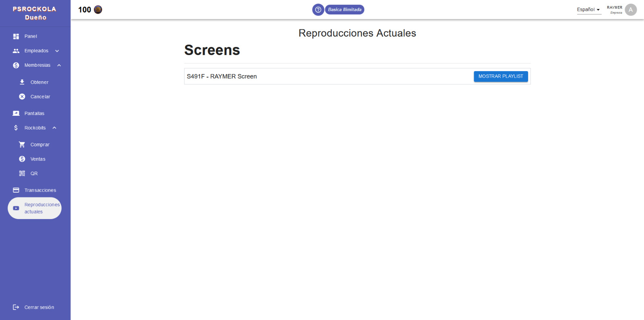Click the Pantallas screen icon
Screen dimensions: 644x320
pos(16,113)
